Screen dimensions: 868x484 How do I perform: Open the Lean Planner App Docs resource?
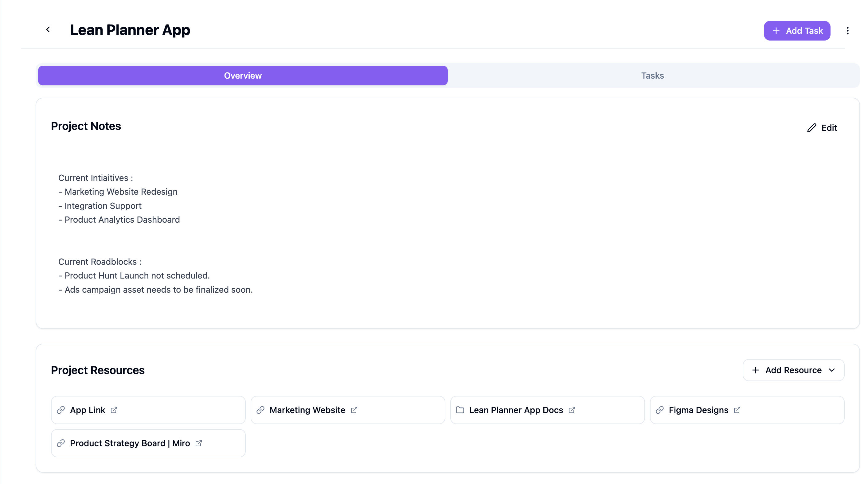pyautogui.click(x=547, y=410)
